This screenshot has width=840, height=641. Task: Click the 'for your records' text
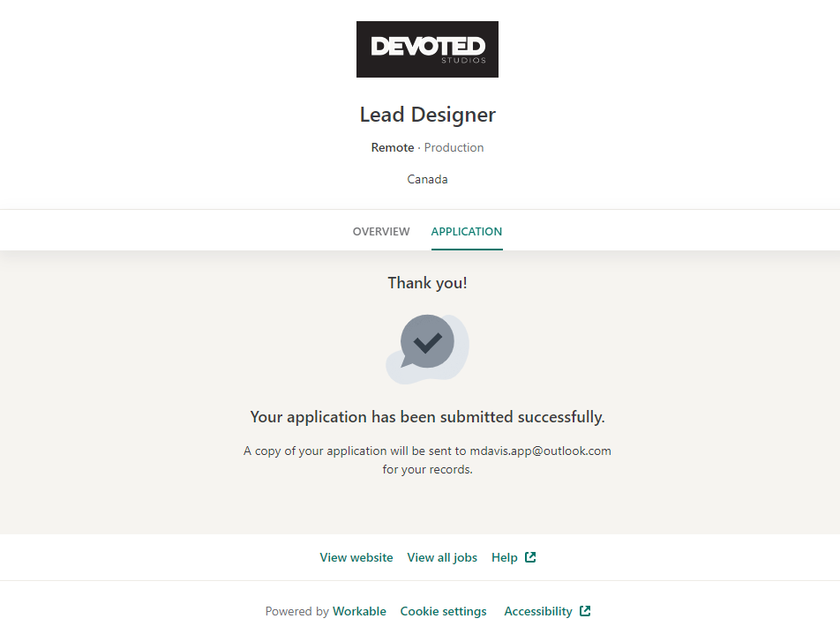pyautogui.click(x=427, y=469)
